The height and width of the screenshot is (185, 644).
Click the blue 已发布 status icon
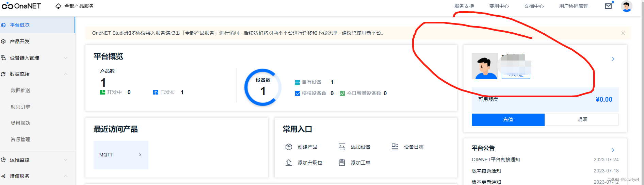point(156,92)
